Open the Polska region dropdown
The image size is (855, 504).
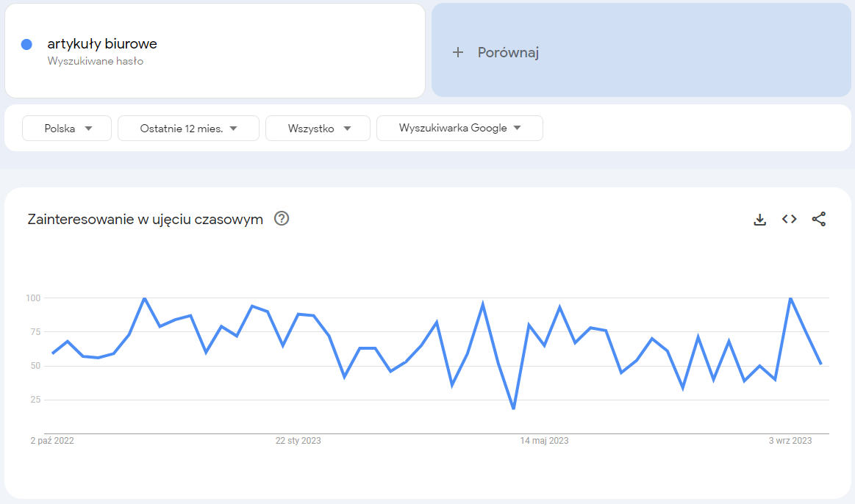(x=66, y=128)
